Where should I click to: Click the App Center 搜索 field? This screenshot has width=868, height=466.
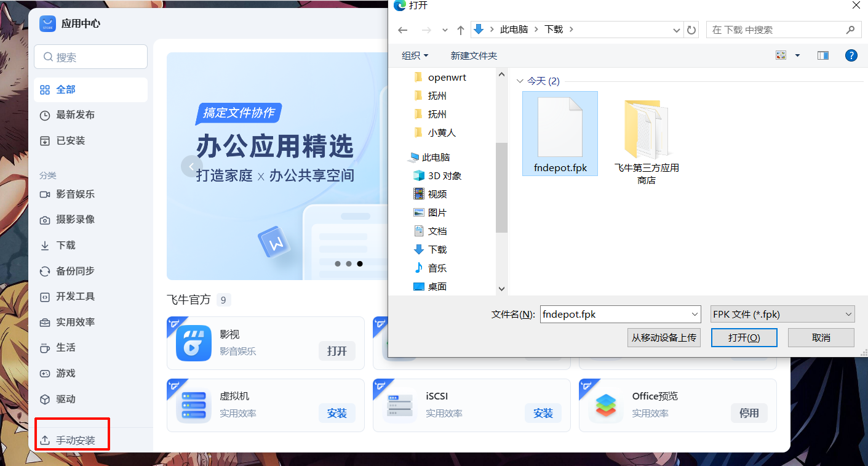click(x=90, y=57)
